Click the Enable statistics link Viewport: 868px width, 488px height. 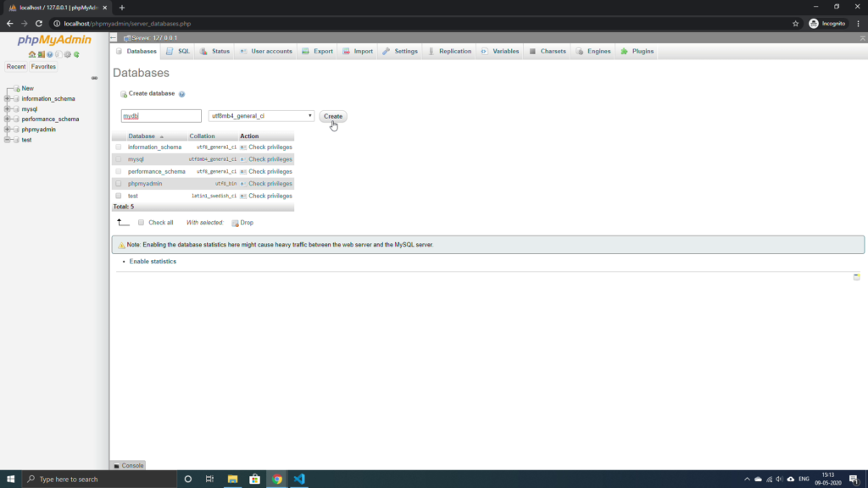pyautogui.click(x=153, y=262)
